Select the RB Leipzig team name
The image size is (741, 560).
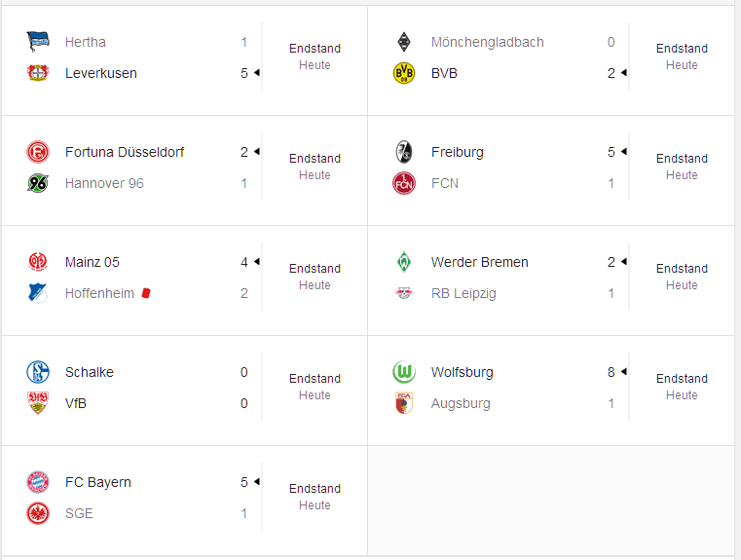[463, 293]
